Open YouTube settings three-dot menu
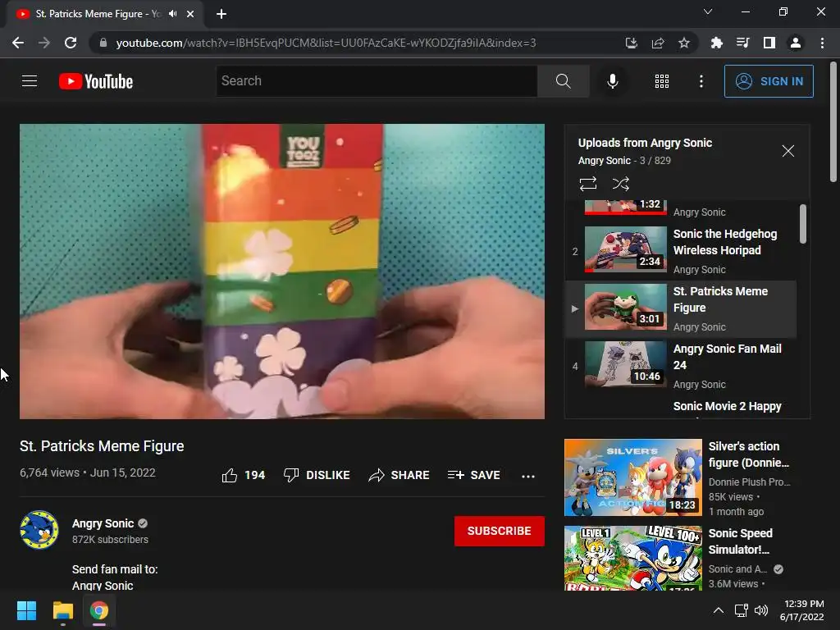Screen dimensions: 840x630 pos(701,81)
